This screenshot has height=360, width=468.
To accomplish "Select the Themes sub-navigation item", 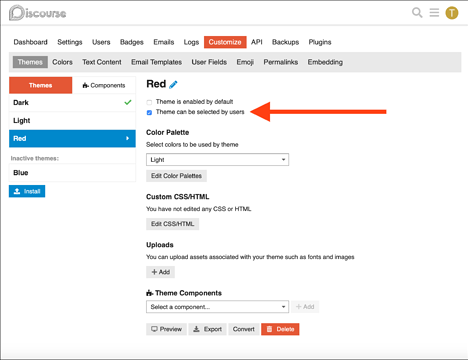I will pyautogui.click(x=30, y=62).
